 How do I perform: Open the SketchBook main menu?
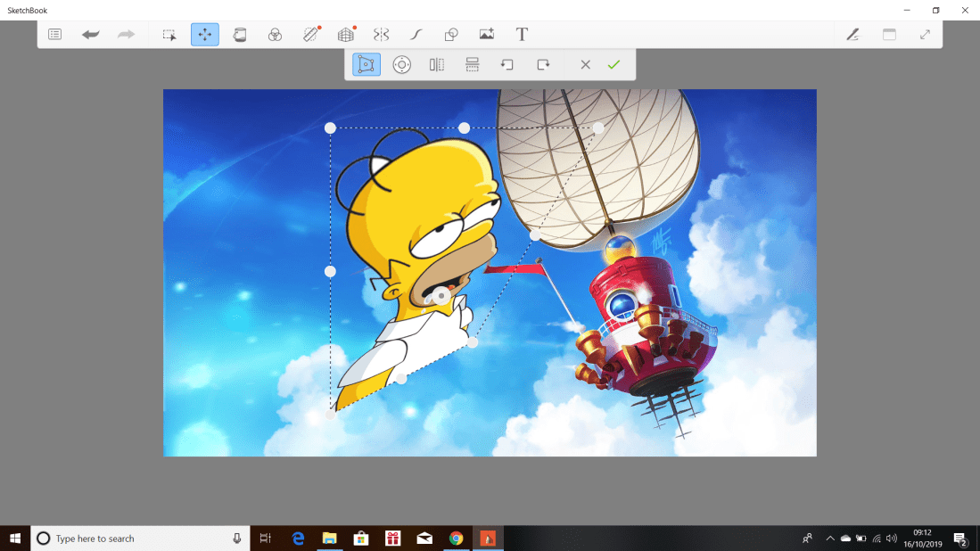pos(54,34)
